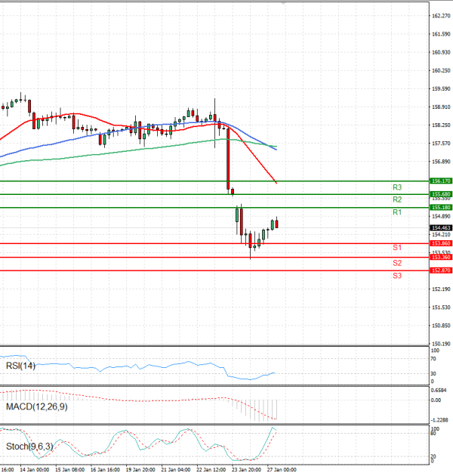Click the 14 Jan 00:00 time label

36,469
